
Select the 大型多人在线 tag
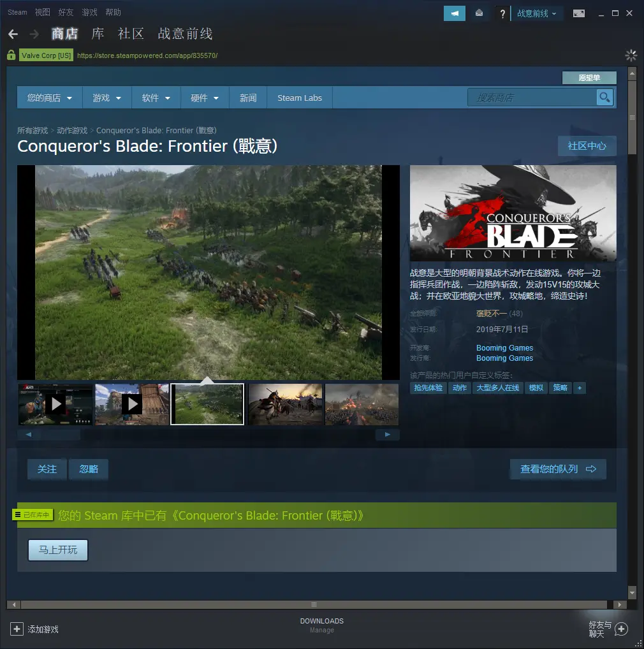coord(497,388)
